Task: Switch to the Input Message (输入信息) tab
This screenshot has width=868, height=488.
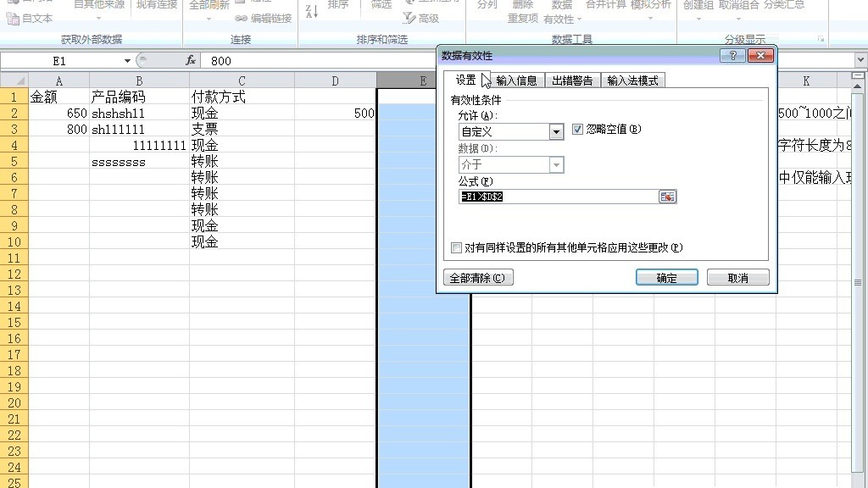Action: pos(516,80)
